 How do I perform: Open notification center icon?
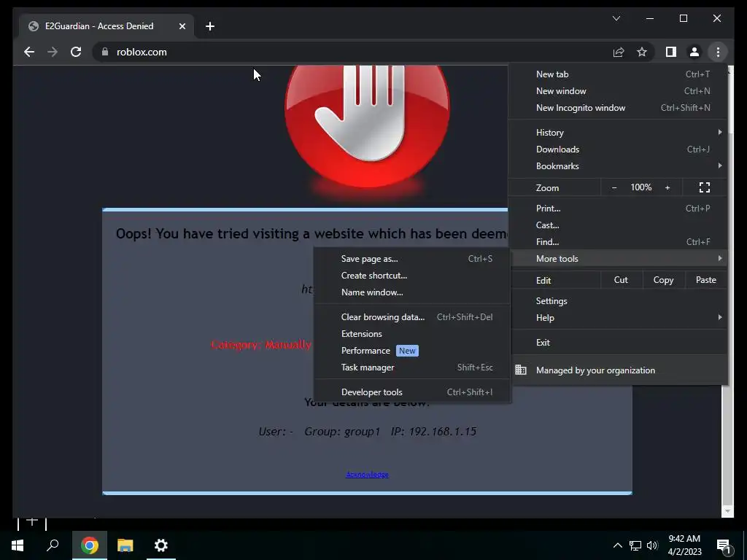pyautogui.click(x=724, y=546)
